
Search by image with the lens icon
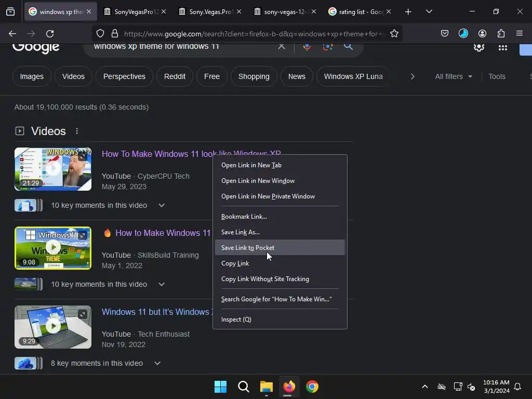(x=327, y=47)
